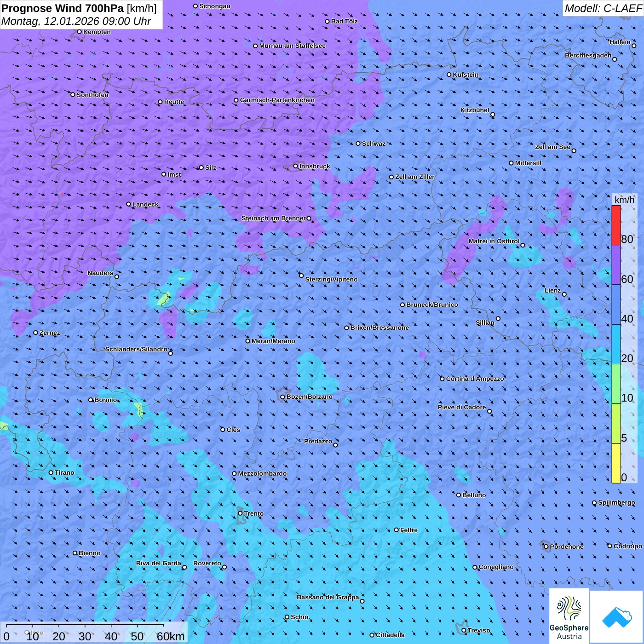Click the 'Spilimbergo' label

(616, 502)
